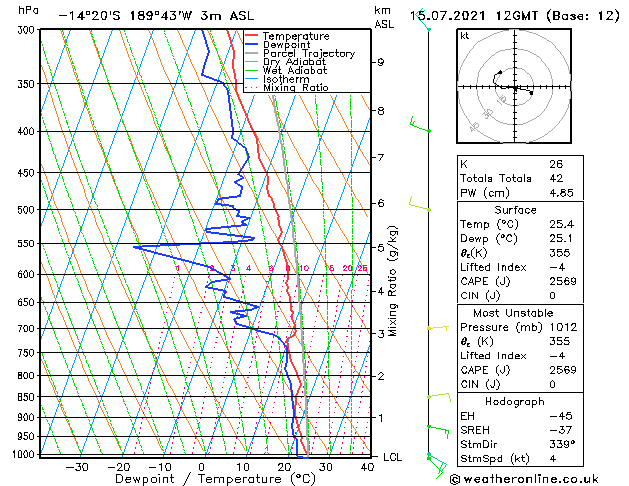
Task: Click the green wind barb near 925 hPa
Action: pos(438,432)
